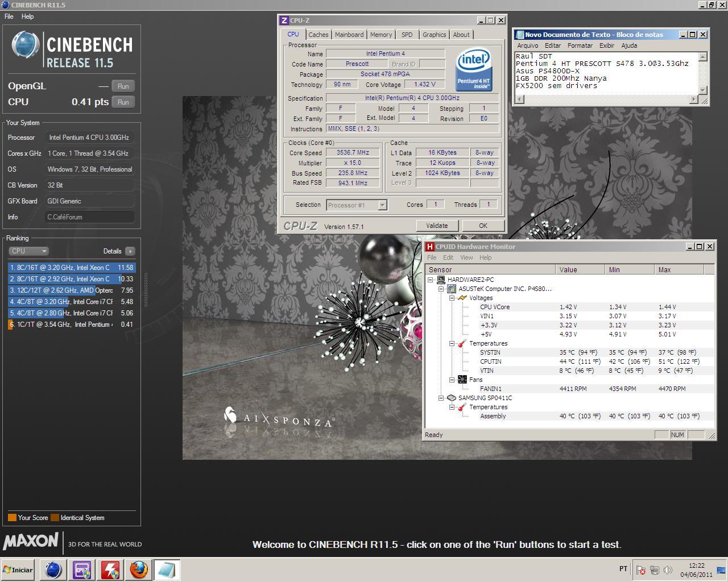Image resolution: width=728 pixels, height=582 pixels.
Task: Open Hardware Monitor Edit menu
Action: [x=448, y=257]
